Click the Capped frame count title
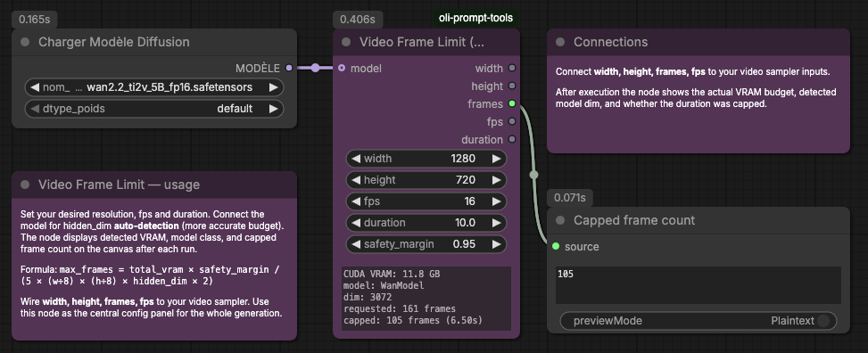 click(634, 220)
